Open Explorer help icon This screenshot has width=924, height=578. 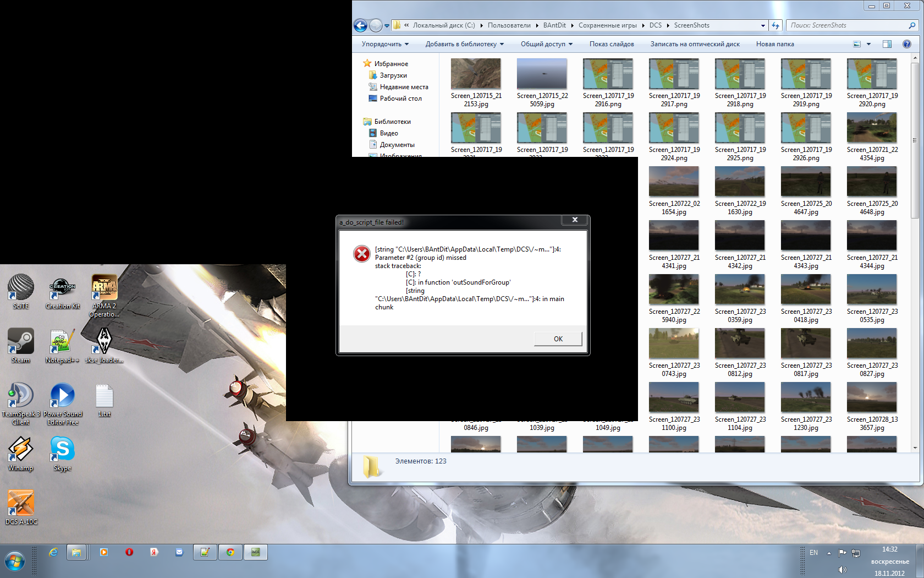(907, 44)
